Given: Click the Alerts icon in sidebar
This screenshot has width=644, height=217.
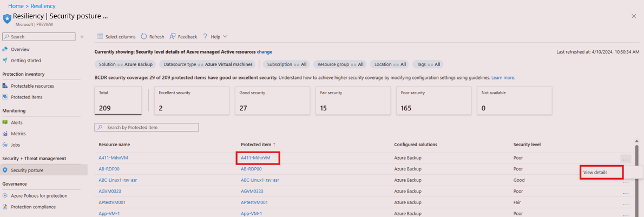Looking at the screenshot, I should 5,122.
